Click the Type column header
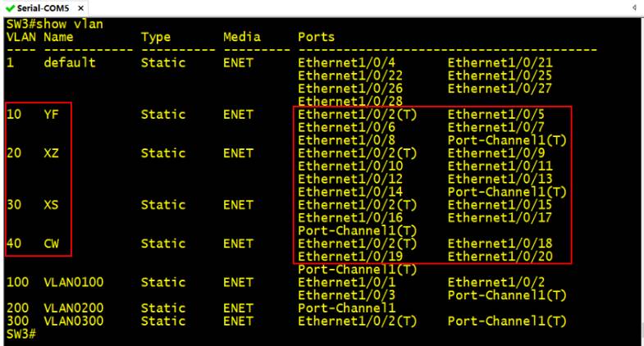Image resolution: width=644 pixels, height=346 pixels. click(156, 38)
